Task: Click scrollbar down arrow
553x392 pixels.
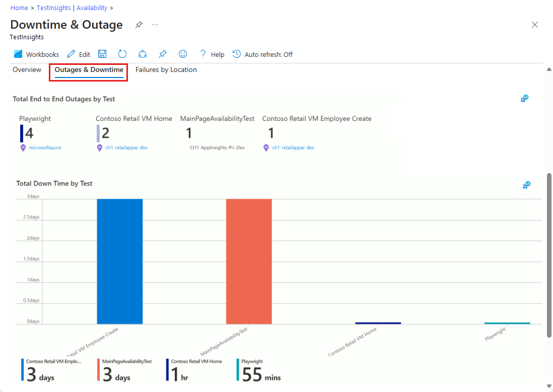Action: [x=549, y=386]
